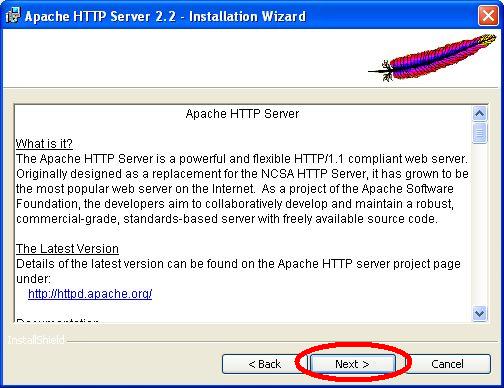
Task: Click the scroll down arrow in readme
Action: click(480, 313)
